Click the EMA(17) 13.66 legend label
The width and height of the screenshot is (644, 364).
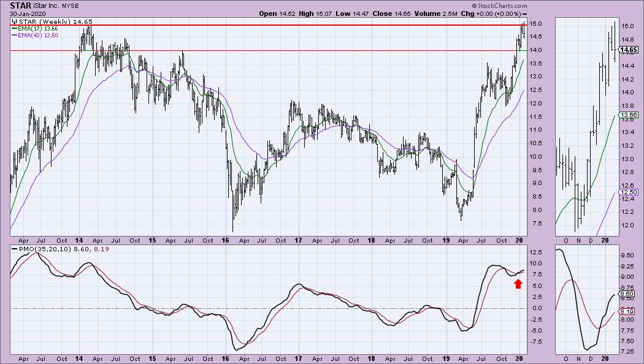point(38,29)
